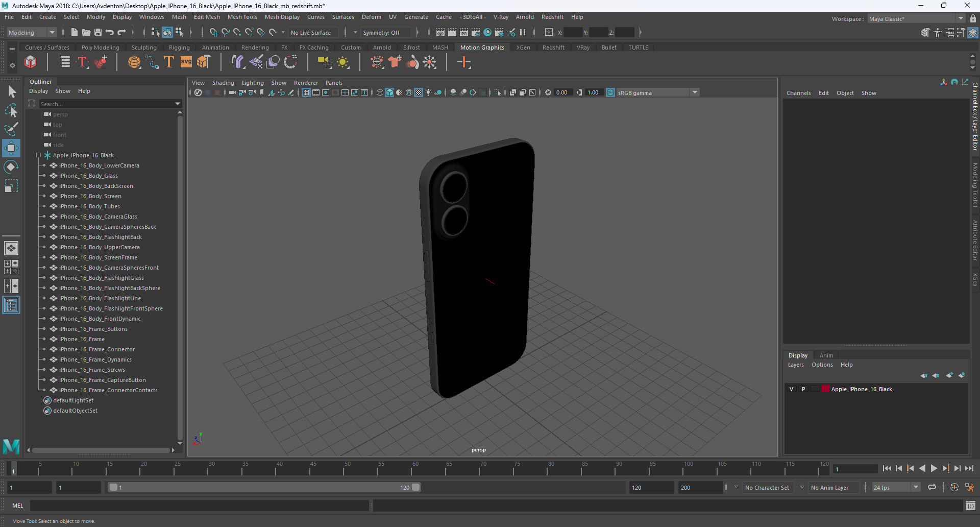Toggle playback P box for Apple_IPhone_16_Black layer
The image size is (980, 527).
tap(803, 389)
